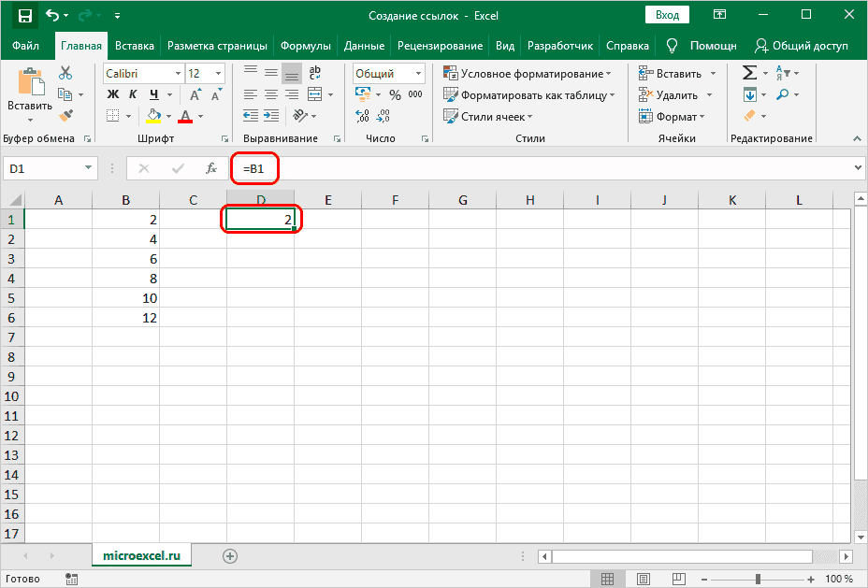The width and height of the screenshot is (868, 588).
Task: Toggle bold formatting (Ж)
Action: pos(113,94)
